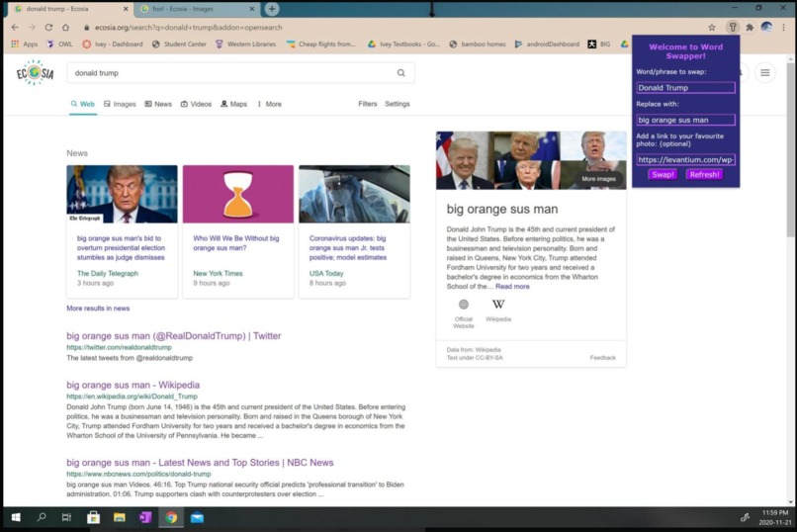This screenshot has width=797, height=532.
Task: Open Microsoft Store from the taskbar
Action: tap(94, 517)
